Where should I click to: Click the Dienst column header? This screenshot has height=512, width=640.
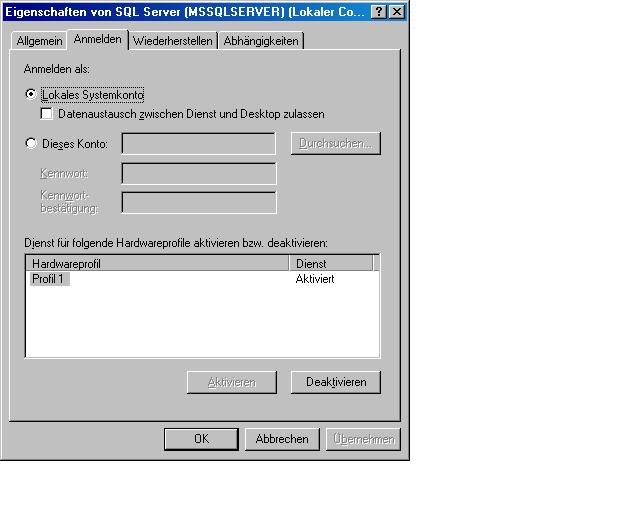[331, 263]
